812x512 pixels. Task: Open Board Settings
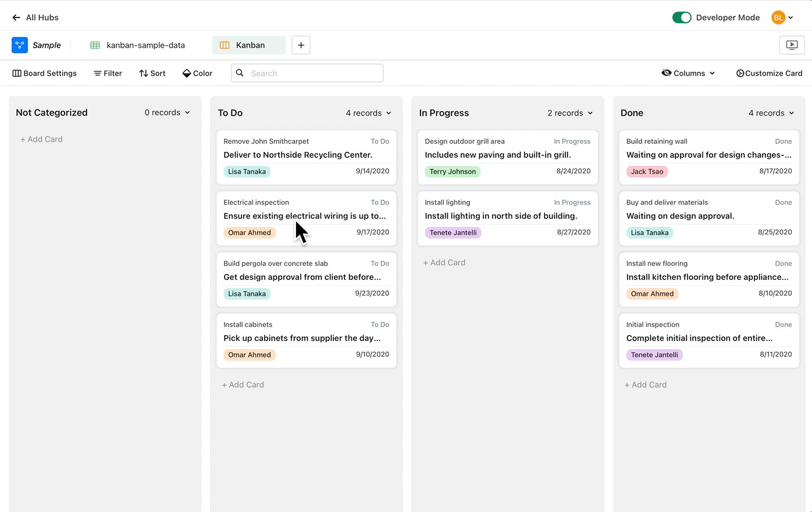pos(45,73)
